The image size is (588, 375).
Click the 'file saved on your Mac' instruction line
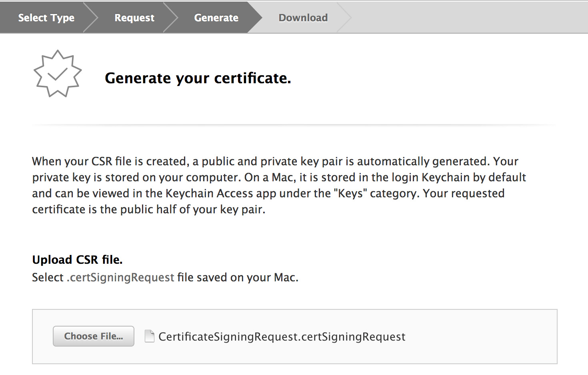point(238,277)
